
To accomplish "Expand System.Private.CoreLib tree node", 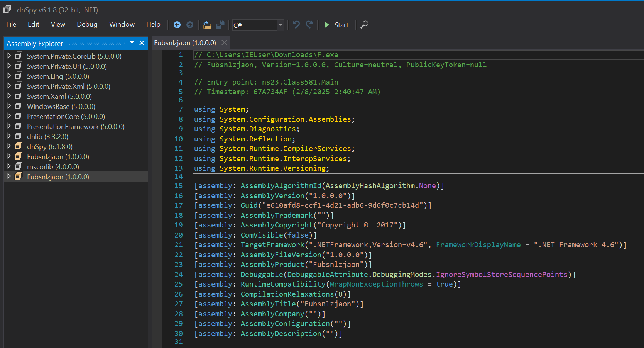I will 9,56.
